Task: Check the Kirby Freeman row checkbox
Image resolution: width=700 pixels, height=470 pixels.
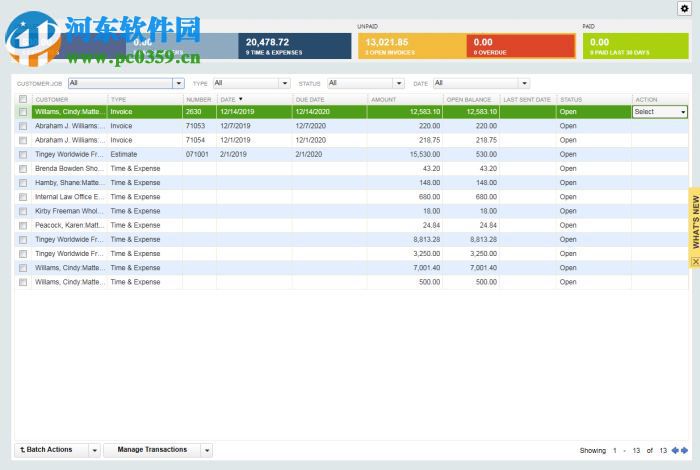Action: (x=23, y=212)
